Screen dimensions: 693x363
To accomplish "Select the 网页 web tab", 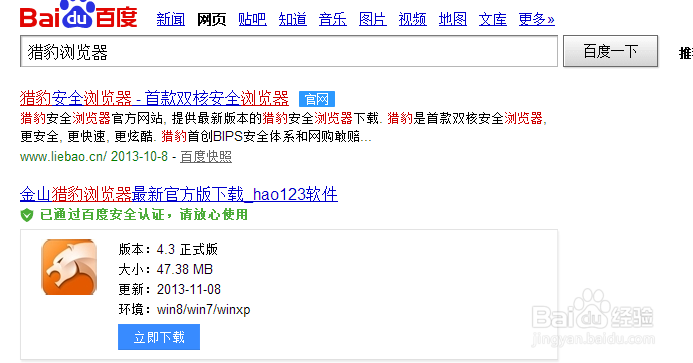I will (211, 19).
